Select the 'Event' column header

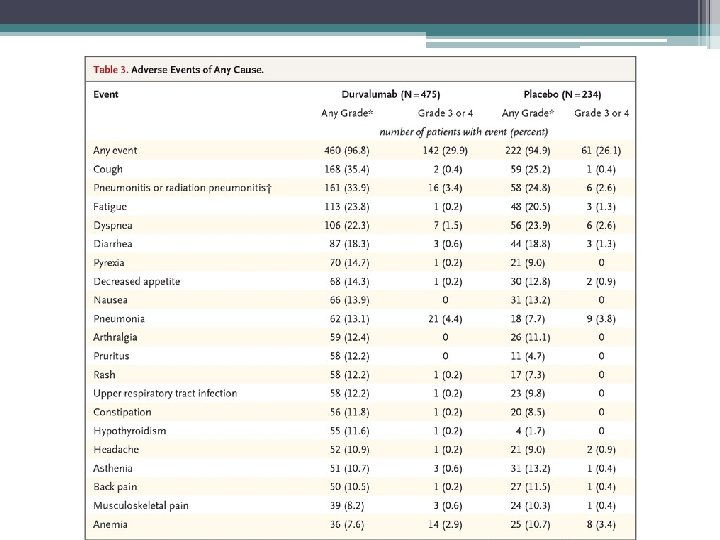[106, 95]
